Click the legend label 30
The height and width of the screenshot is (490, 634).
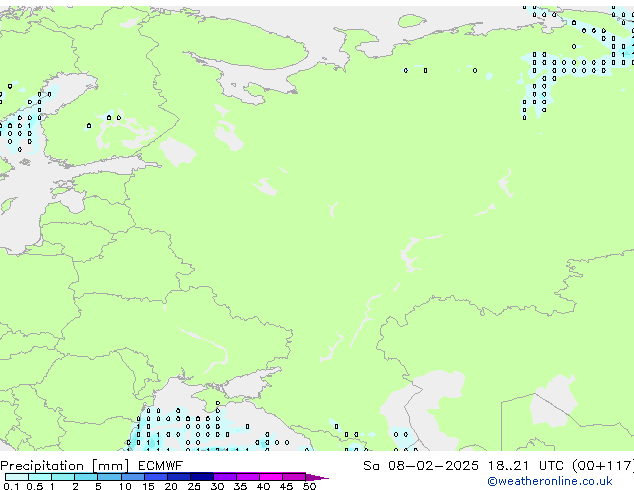click(x=217, y=486)
